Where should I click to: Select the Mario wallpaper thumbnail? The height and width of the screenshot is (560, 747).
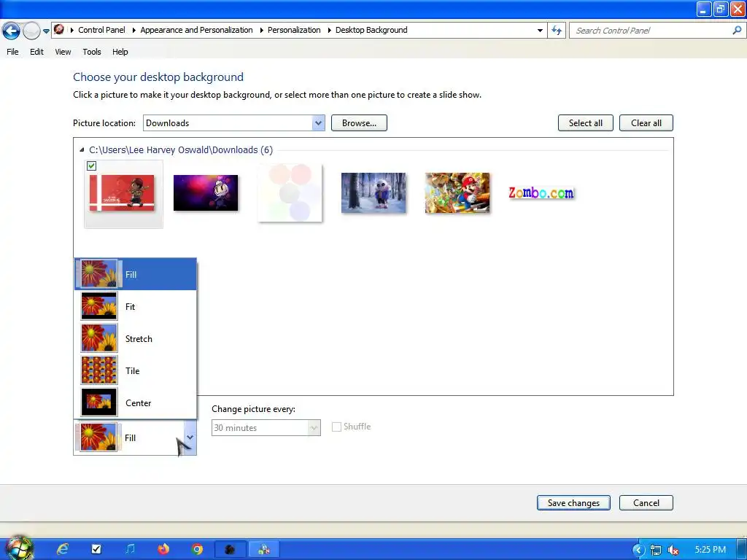(x=457, y=192)
